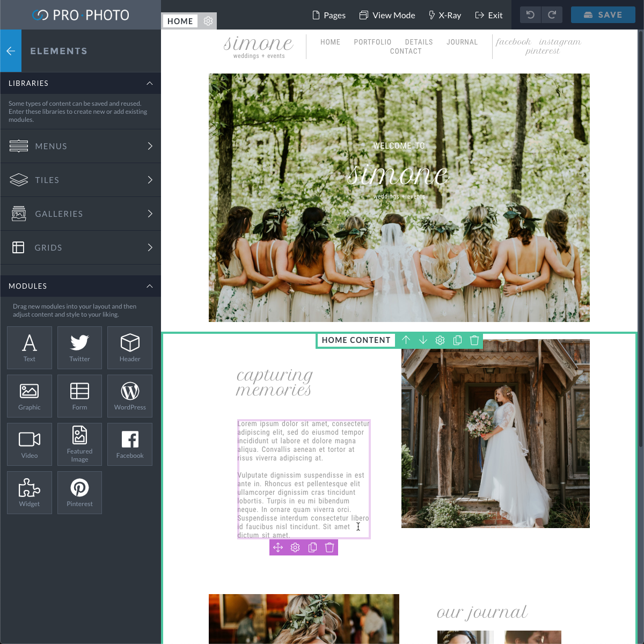Collapse the MODULES section

point(150,286)
